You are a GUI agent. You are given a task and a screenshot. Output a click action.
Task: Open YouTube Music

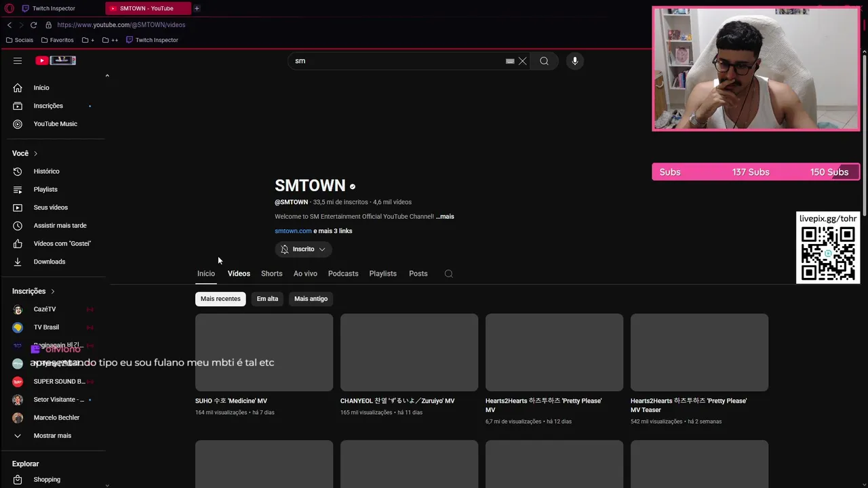[x=54, y=124]
